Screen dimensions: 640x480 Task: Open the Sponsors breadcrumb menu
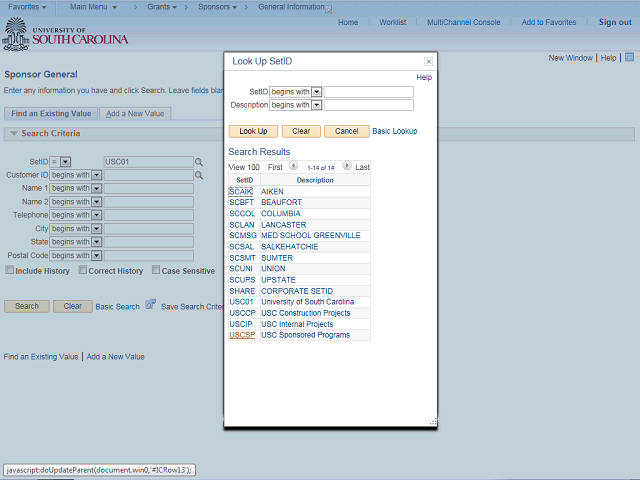(218, 7)
